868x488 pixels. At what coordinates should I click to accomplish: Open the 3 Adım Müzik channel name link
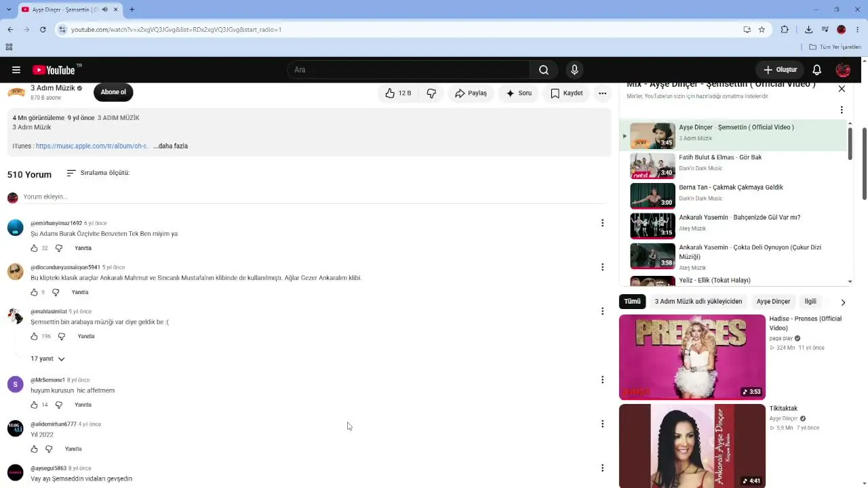pos(53,88)
